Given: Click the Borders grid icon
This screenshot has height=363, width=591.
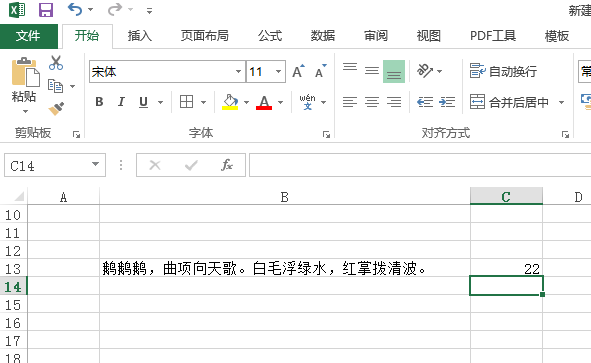Looking at the screenshot, I should click(x=187, y=102).
